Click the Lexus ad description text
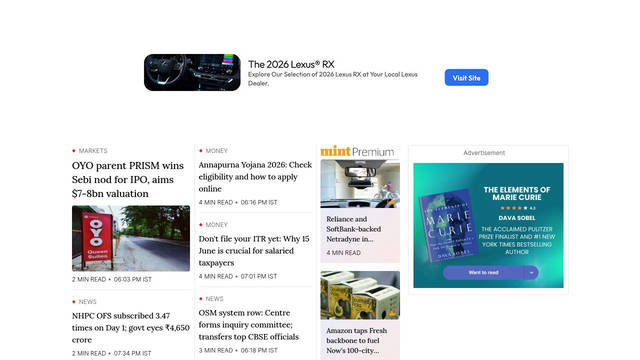This screenshot has width=640, height=360. (333, 79)
